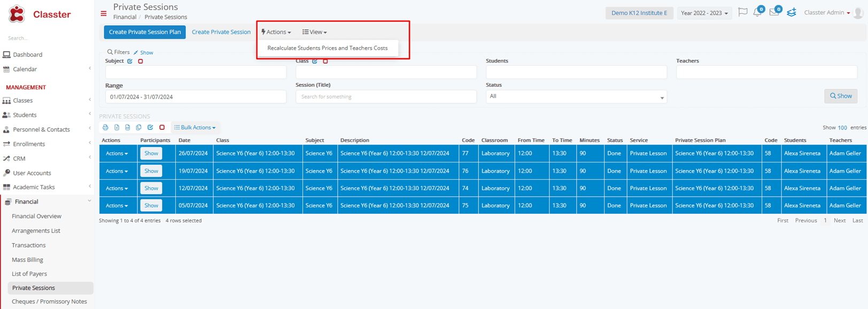Click the sidebar Search field
Screen dimensions: 868x309
click(x=47, y=38)
